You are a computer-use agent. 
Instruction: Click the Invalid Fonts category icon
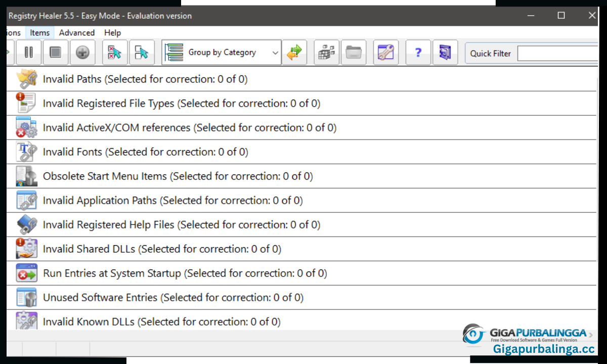point(26,152)
